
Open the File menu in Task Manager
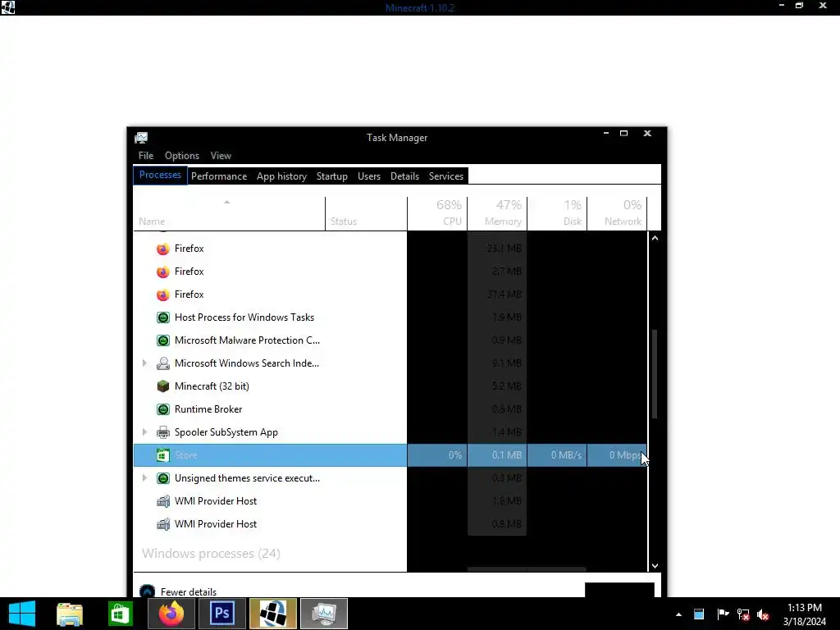click(146, 155)
